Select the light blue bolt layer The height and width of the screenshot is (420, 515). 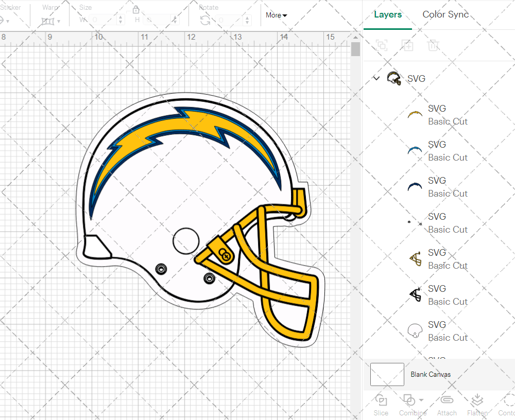point(415,151)
